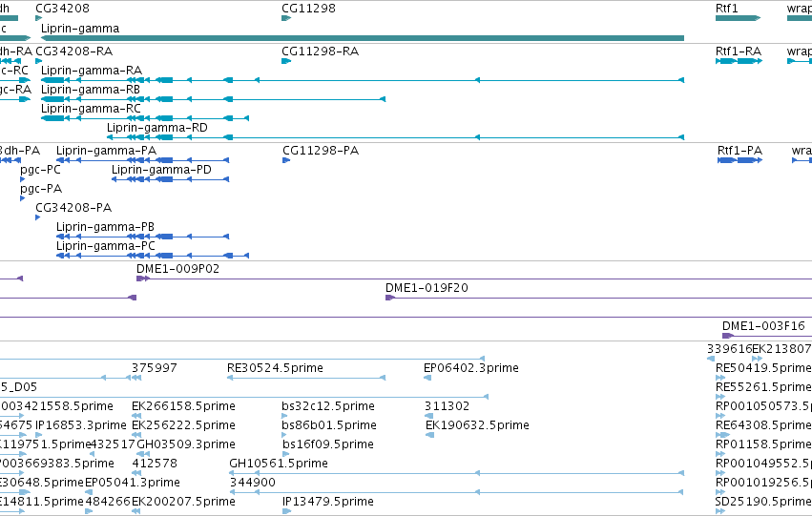The image size is (812, 516).
Task: Select the bs32c12.5prime EST label
Action: coord(328,406)
